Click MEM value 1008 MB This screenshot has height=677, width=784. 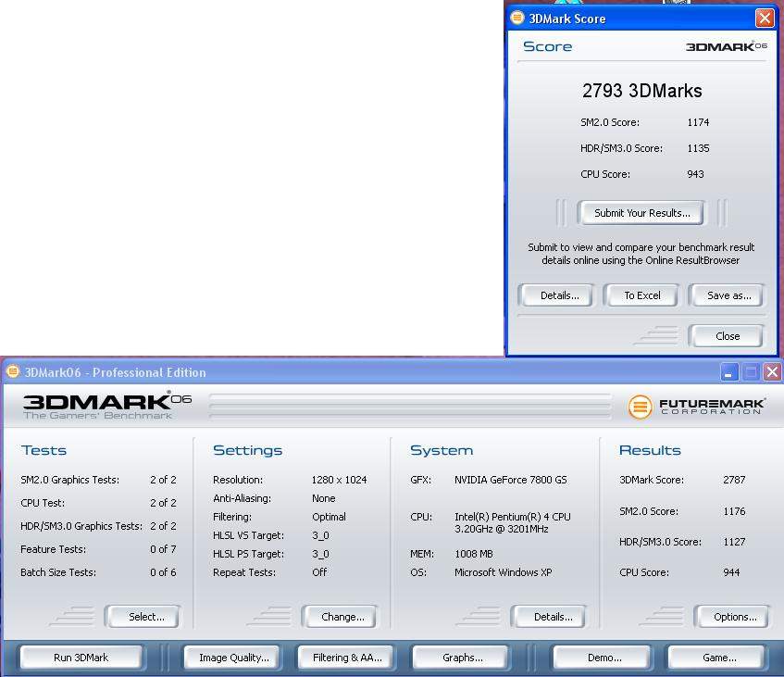(x=473, y=554)
